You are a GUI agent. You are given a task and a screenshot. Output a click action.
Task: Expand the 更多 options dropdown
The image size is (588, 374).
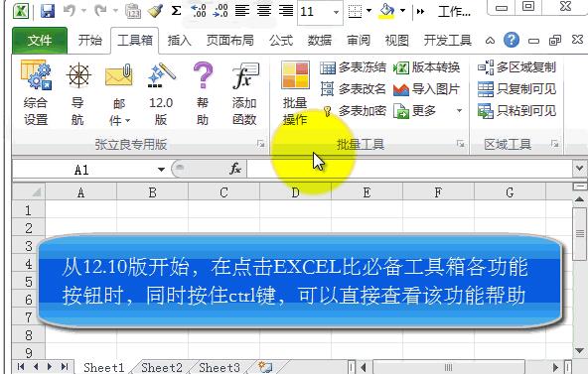459,110
